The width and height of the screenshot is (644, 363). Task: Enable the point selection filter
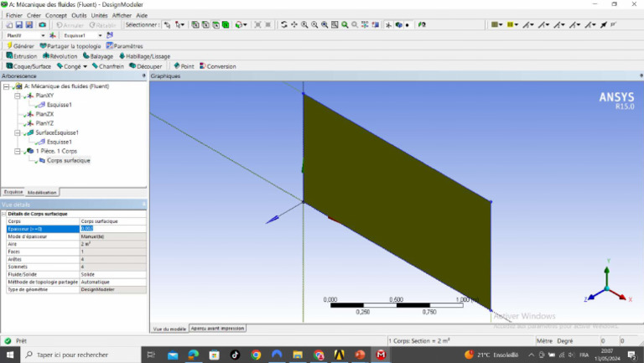195,25
